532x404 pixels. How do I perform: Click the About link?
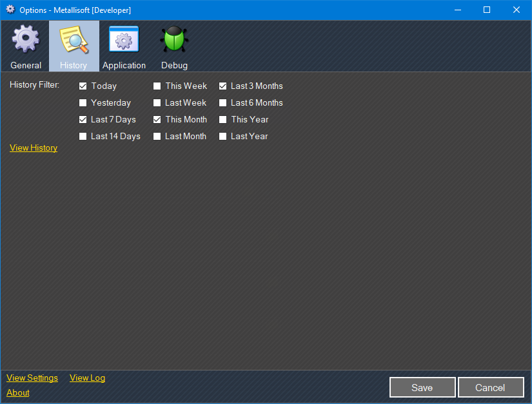[18, 392]
